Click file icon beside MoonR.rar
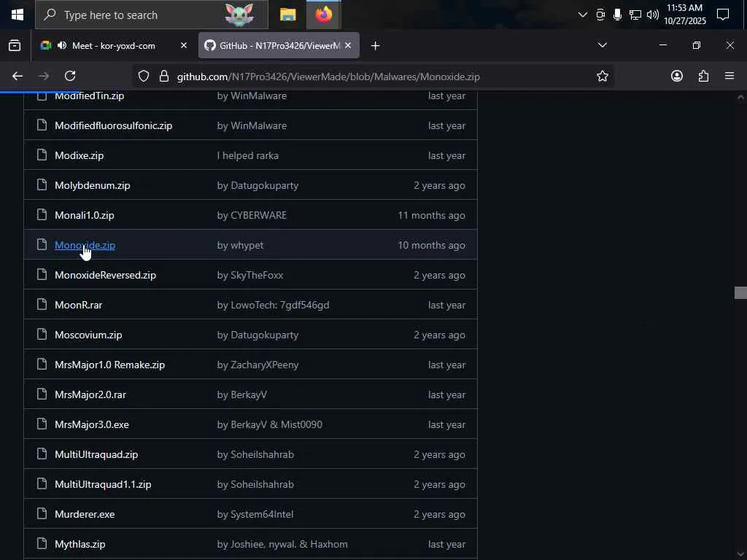Viewport: 747px width, 560px height. (x=42, y=304)
